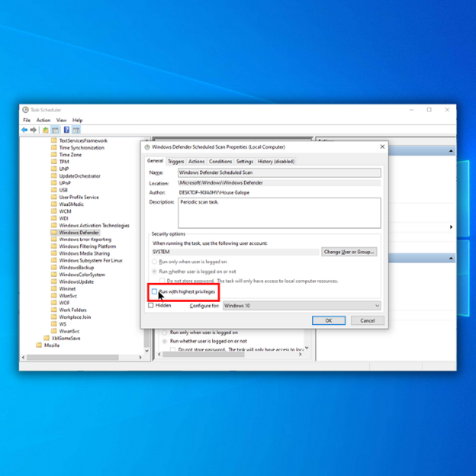Confirm the dialog with the OK button
This screenshot has width=476, height=476.
point(329,320)
